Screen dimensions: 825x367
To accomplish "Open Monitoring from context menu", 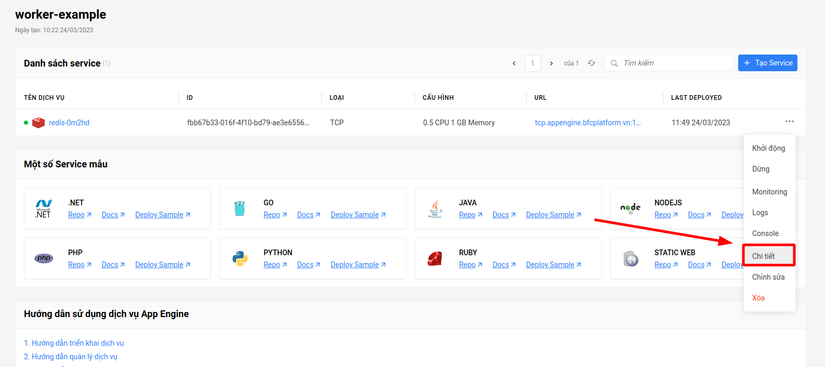I will click(769, 192).
